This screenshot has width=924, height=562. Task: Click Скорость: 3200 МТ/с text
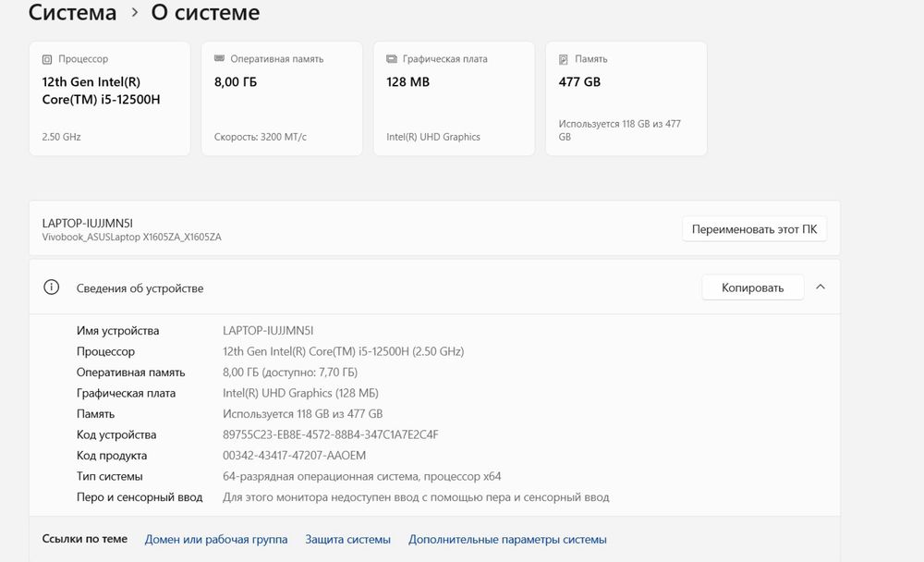coord(261,137)
